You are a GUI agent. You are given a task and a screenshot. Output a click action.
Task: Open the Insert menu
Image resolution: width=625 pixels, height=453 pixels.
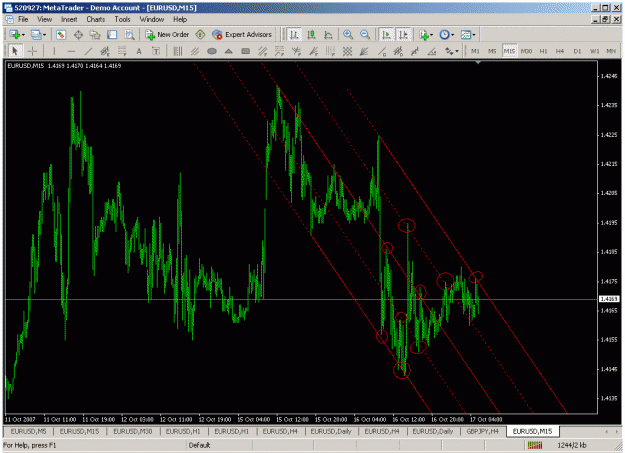(x=69, y=19)
